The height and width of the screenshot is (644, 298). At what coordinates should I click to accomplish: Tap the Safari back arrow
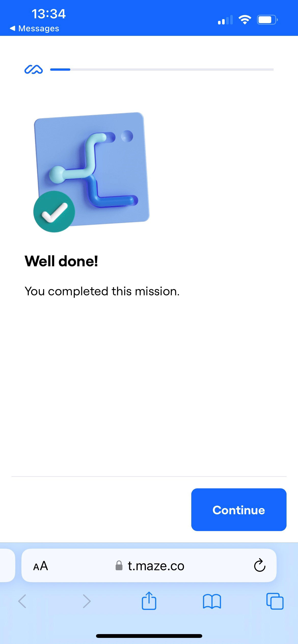click(22, 601)
